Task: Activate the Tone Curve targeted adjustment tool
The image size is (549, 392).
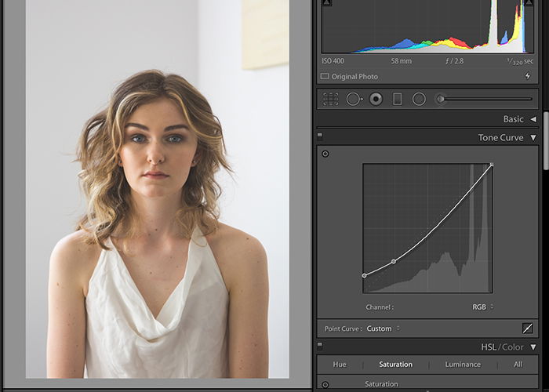Action: [325, 154]
